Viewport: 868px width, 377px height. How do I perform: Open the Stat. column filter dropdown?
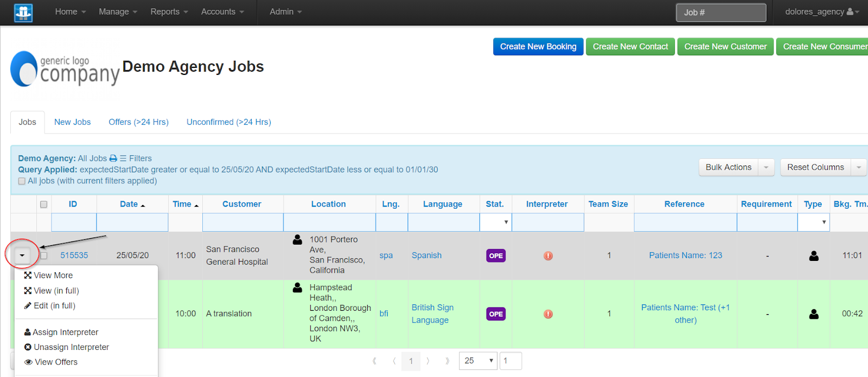coord(495,222)
